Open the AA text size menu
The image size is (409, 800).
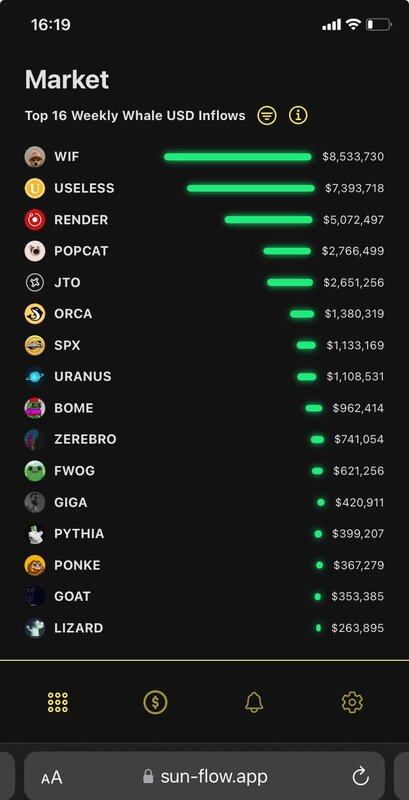pos(52,778)
